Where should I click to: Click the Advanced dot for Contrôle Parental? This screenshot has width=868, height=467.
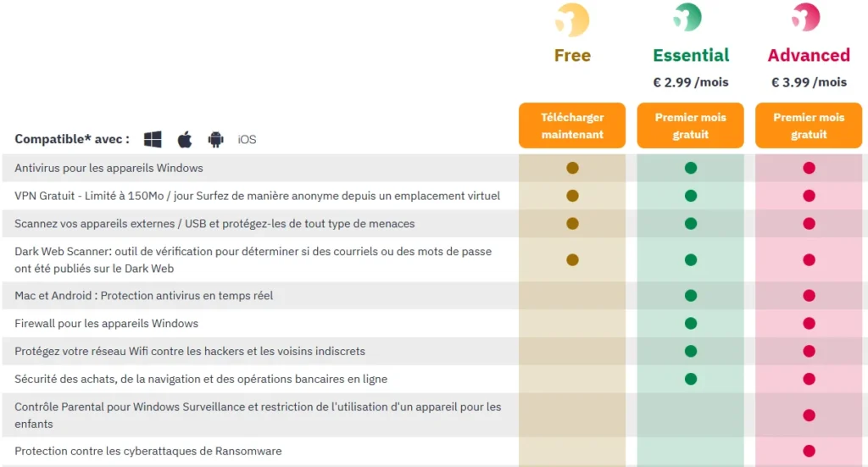[x=809, y=415]
